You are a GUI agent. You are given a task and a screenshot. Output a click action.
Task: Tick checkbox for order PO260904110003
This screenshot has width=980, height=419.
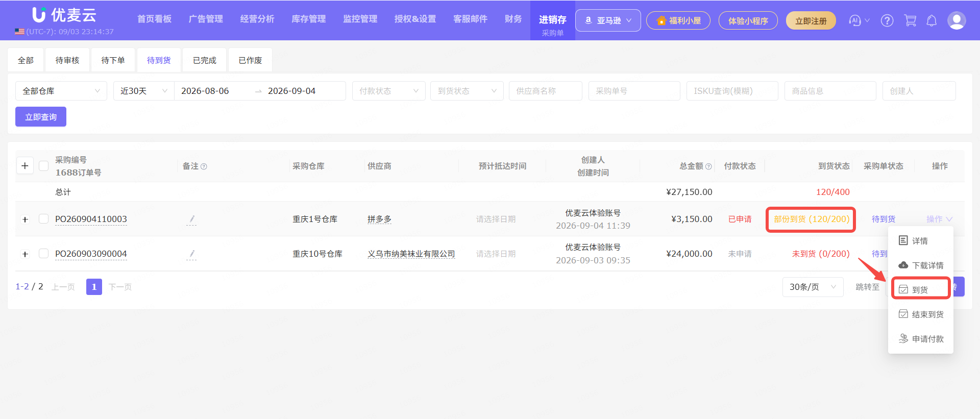tap(44, 219)
